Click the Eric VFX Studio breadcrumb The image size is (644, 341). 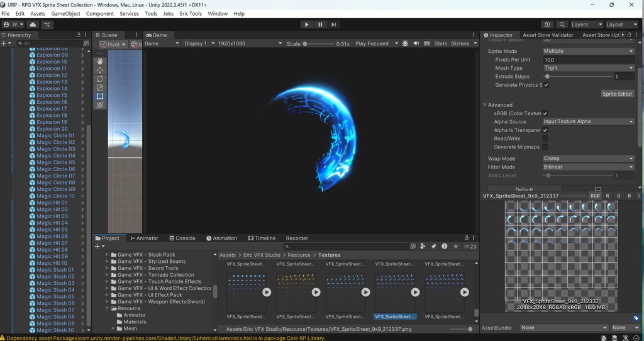tap(262, 255)
